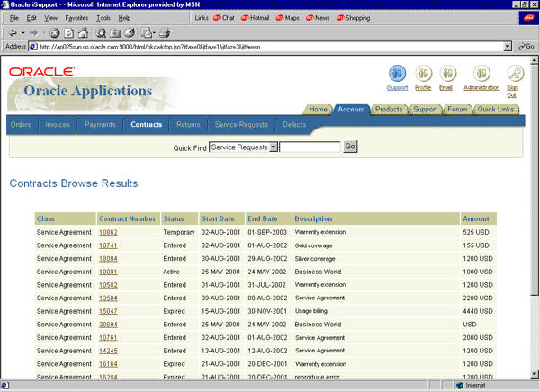Select the Payments subtab

[100, 125]
